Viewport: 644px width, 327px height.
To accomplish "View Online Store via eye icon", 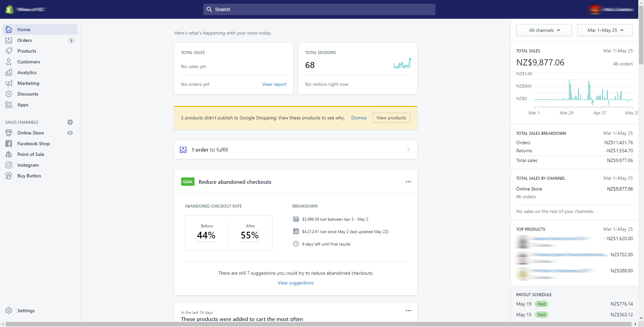I will 70,133.
